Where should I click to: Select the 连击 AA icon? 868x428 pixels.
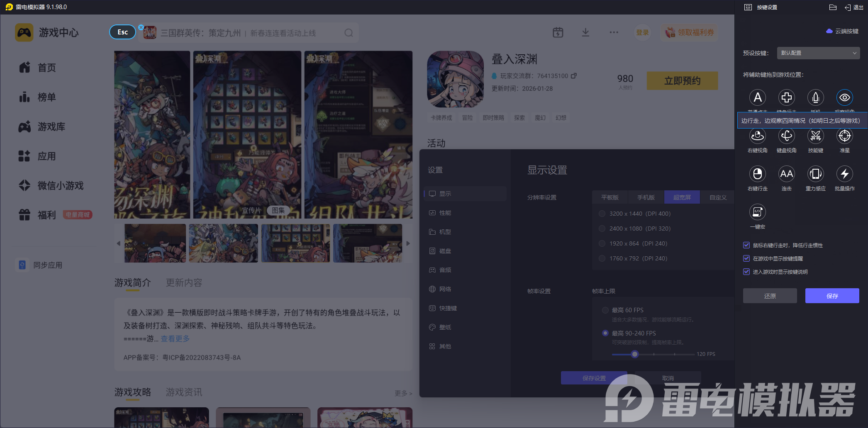point(787,174)
